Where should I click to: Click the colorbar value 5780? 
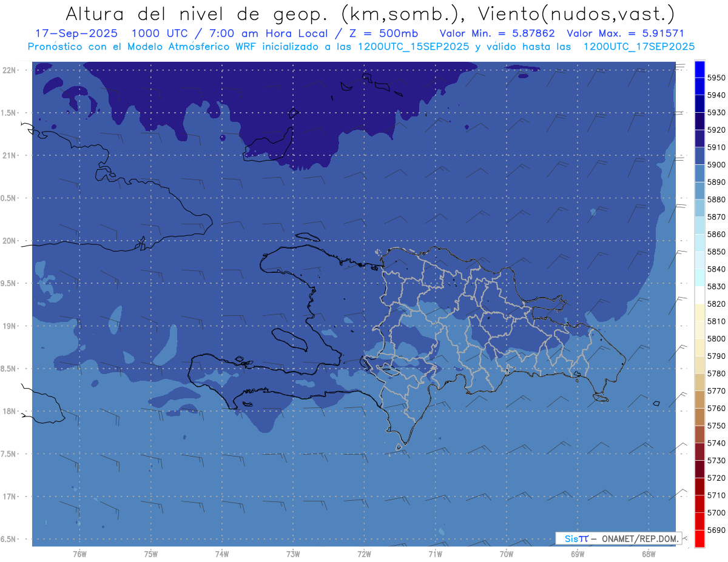pos(716,373)
